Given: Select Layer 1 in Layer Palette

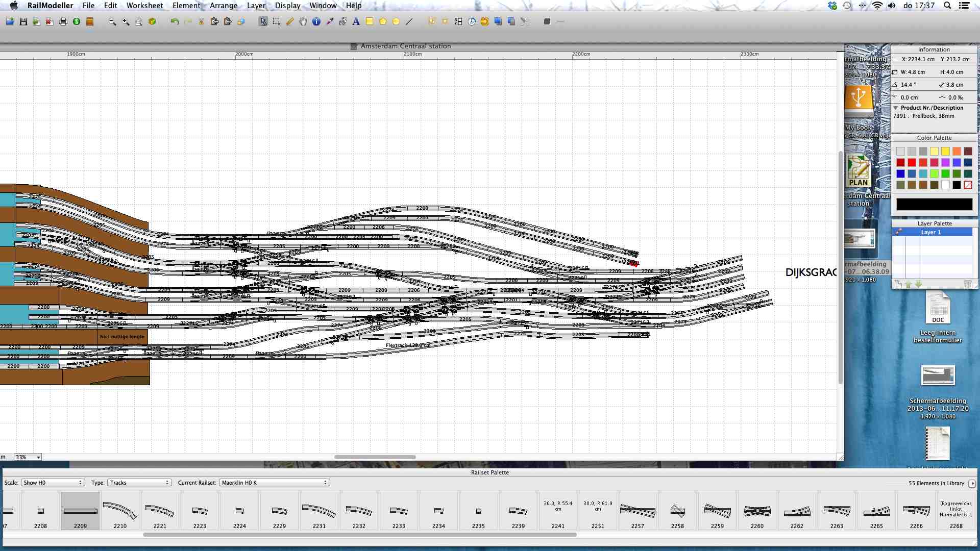Looking at the screenshot, I should [932, 232].
